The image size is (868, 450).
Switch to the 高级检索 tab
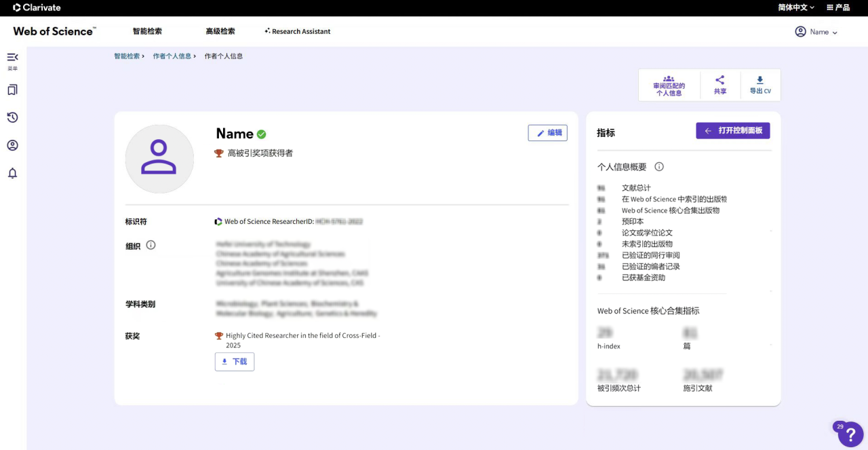(220, 31)
